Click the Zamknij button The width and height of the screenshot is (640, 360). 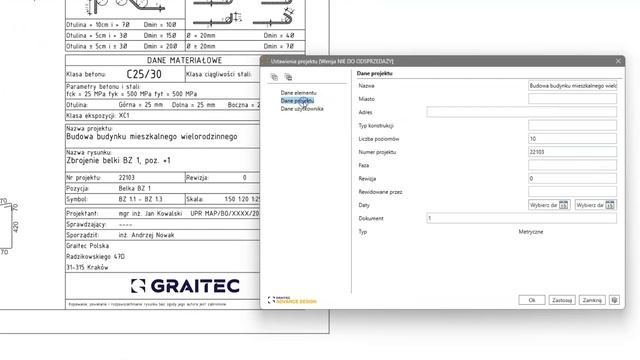point(592,300)
